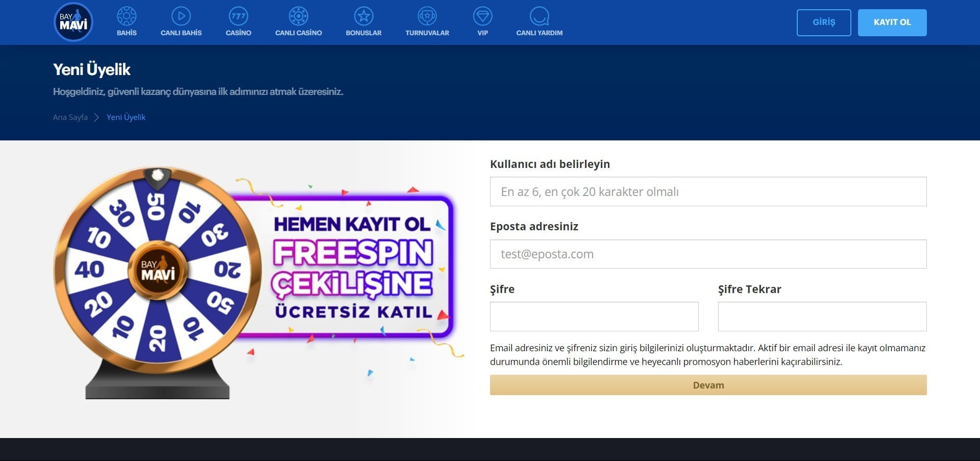This screenshot has height=461, width=980.
Task: Open Canlı Bahis play icon
Action: pyautogui.click(x=181, y=16)
